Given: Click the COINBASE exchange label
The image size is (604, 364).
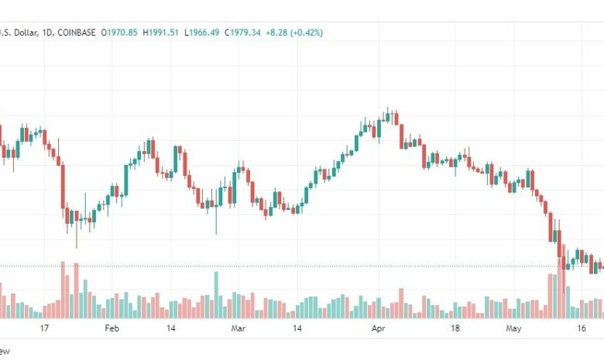Looking at the screenshot, I should tap(76, 33).
